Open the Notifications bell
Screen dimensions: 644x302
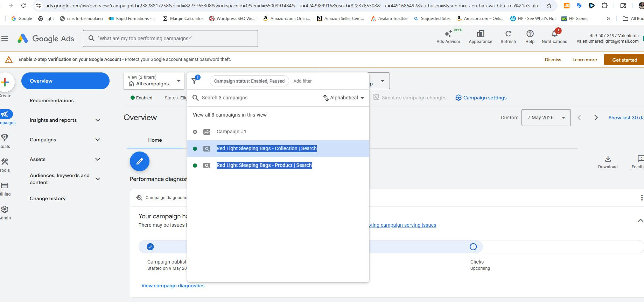pyautogui.click(x=554, y=34)
